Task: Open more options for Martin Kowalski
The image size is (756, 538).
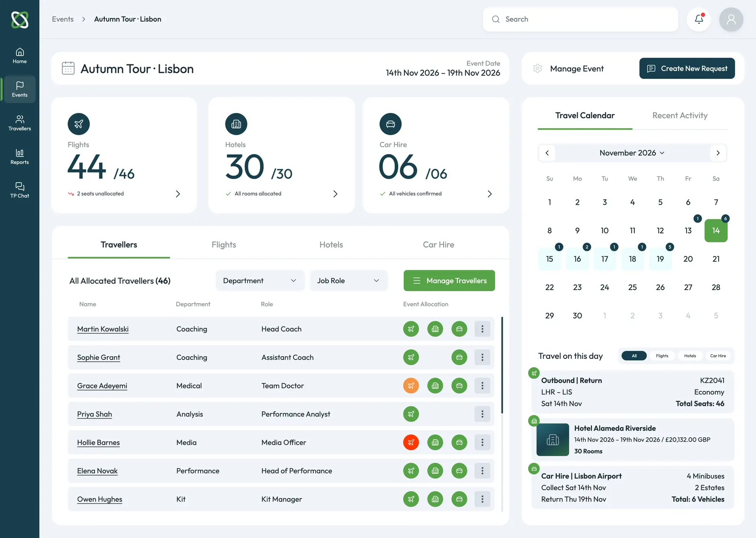Action: click(482, 329)
